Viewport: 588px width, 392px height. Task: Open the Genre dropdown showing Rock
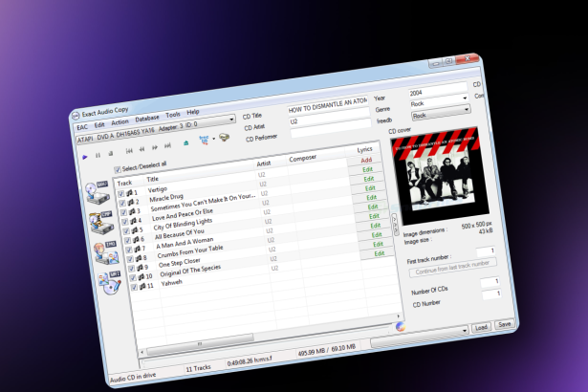[465, 98]
